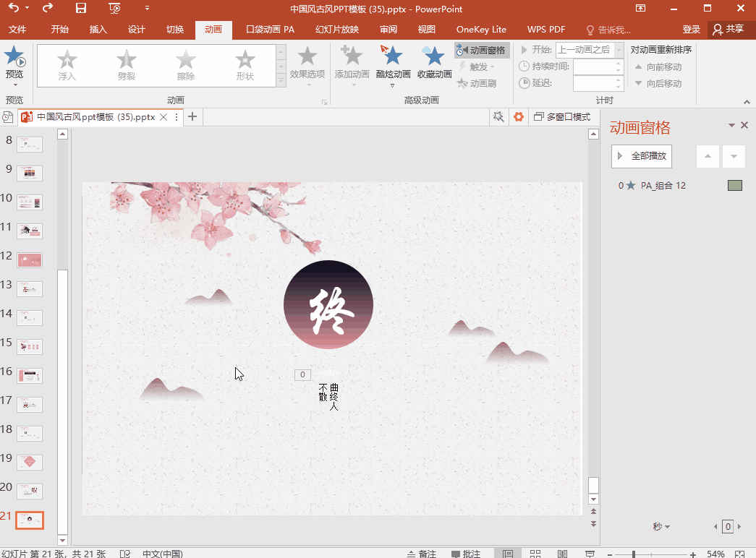Click the Preview animation star icon
This screenshot has height=558, width=756.
[x=14, y=56]
